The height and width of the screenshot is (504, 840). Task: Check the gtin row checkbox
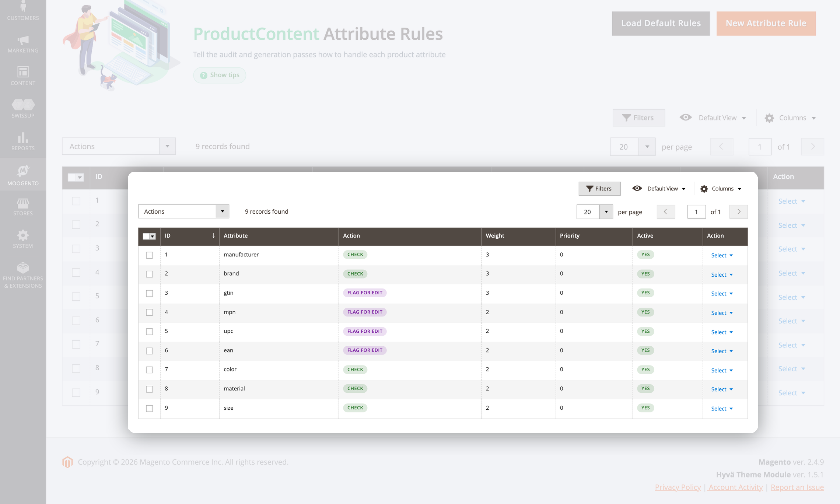pos(149,293)
